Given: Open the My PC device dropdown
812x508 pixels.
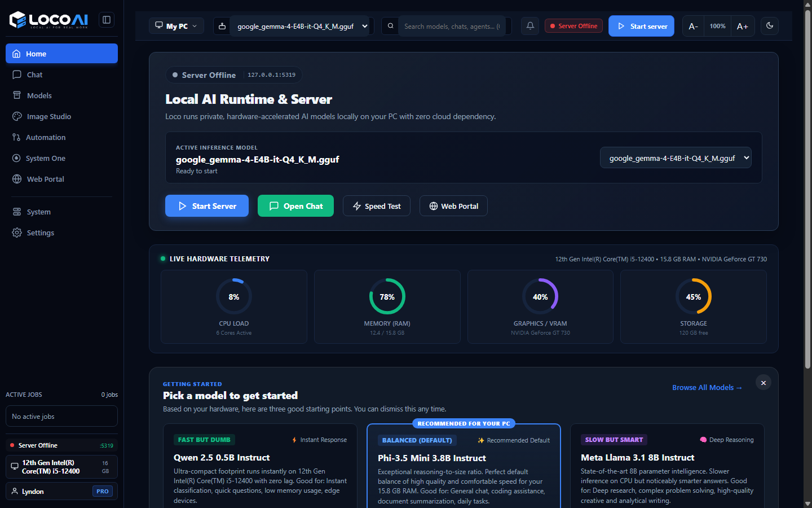Looking at the screenshot, I should pos(176,26).
